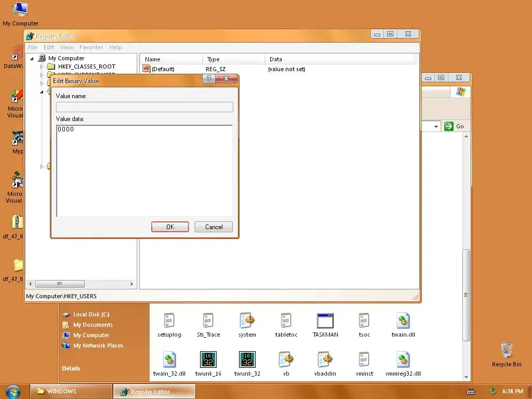
Task: Click inside the Value data hex editor
Action: [144, 170]
